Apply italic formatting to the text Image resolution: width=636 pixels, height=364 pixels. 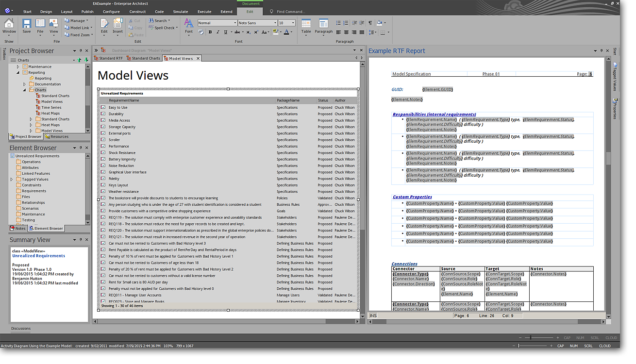coord(218,33)
